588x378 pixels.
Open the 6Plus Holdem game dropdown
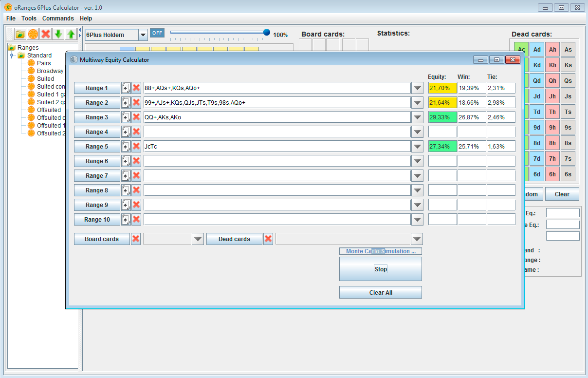click(x=143, y=35)
